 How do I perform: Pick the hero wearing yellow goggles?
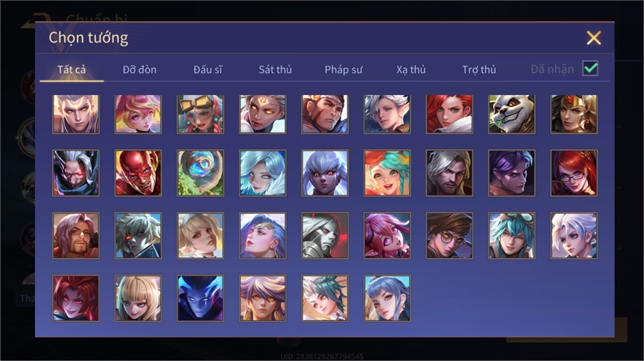[200, 114]
